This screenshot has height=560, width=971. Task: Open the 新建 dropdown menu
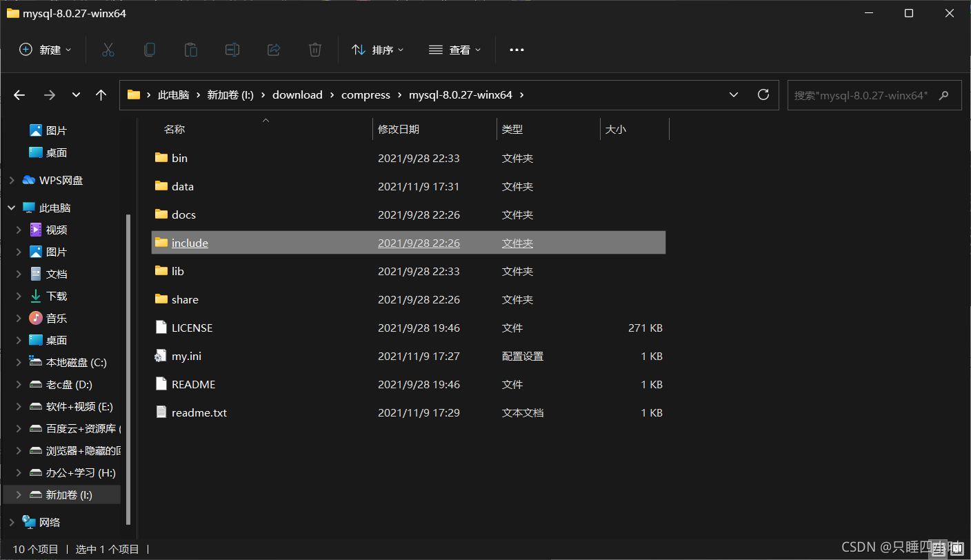pyautogui.click(x=45, y=50)
